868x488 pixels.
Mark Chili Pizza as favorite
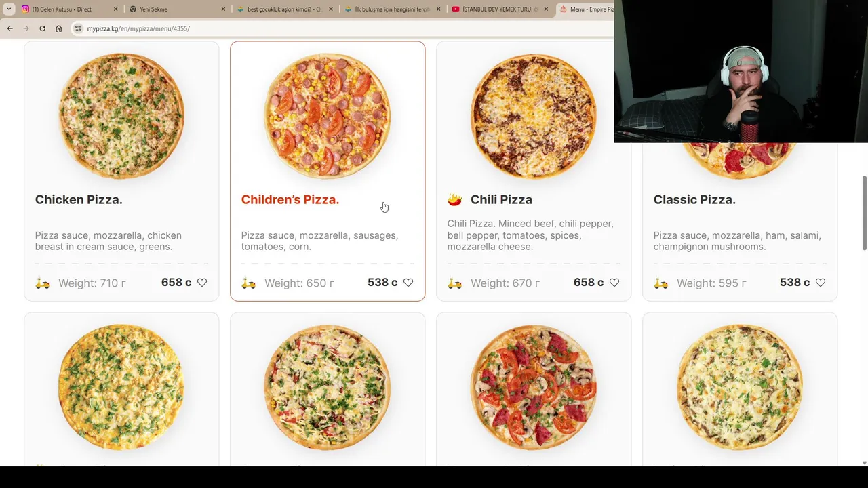tap(614, 283)
